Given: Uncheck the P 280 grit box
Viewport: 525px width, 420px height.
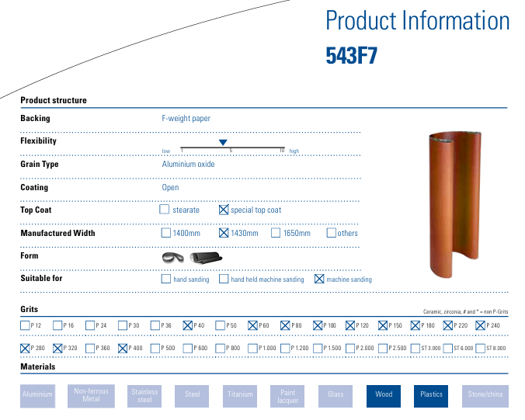Looking at the screenshot, I should (25, 349).
